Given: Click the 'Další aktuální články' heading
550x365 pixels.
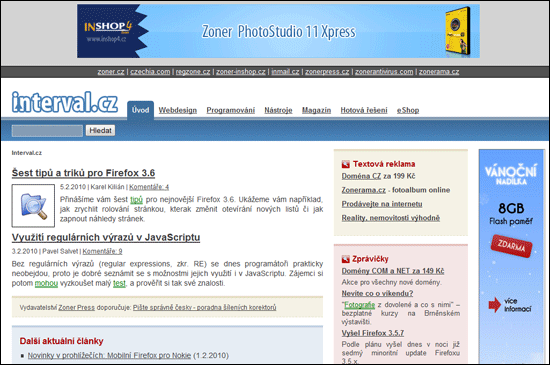Looking at the screenshot, I should coord(61,341).
